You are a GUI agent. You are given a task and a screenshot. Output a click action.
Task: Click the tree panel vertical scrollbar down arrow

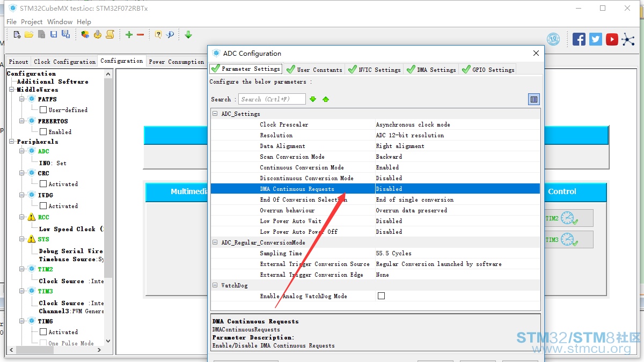(108, 341)
